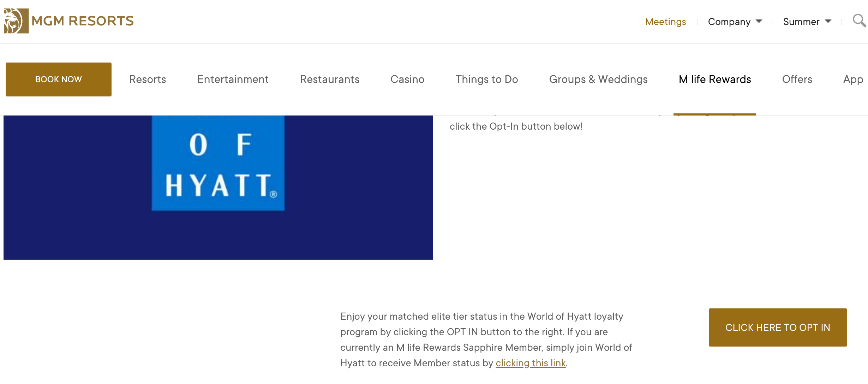Open the search magnifier icon
This screenshot has width=868, height=384.
tap(858, 21)
